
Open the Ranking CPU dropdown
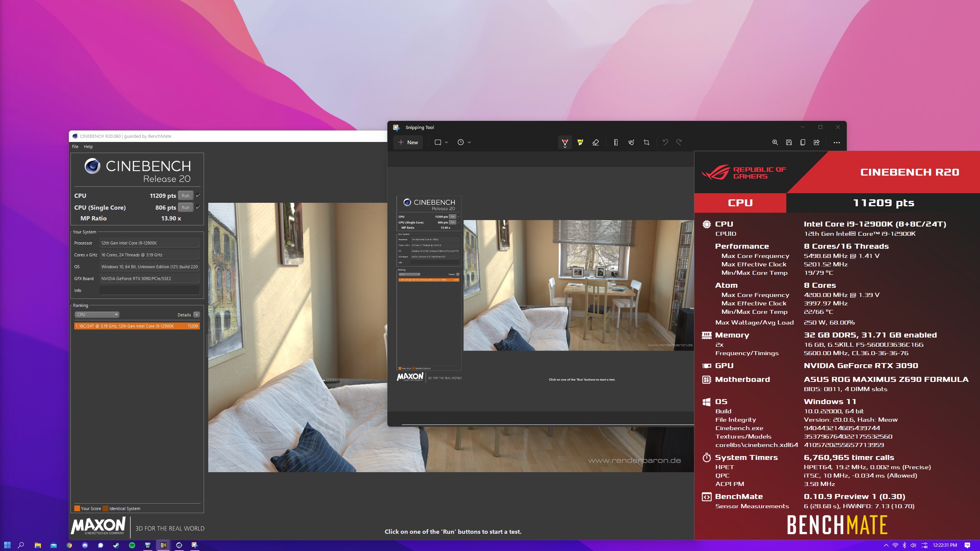(97, 315)
